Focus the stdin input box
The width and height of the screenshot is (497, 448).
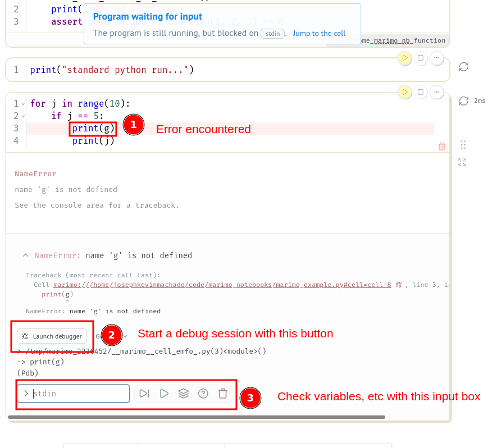(x=73, y=394)
